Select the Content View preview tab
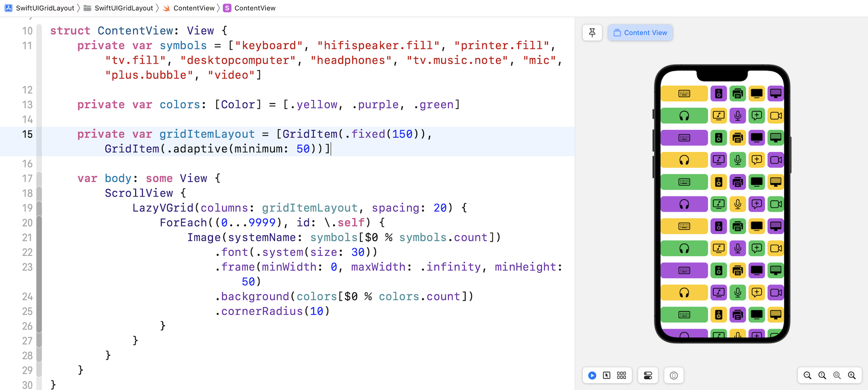The height and width of the screenshot is (390, 868). [640, 33]
